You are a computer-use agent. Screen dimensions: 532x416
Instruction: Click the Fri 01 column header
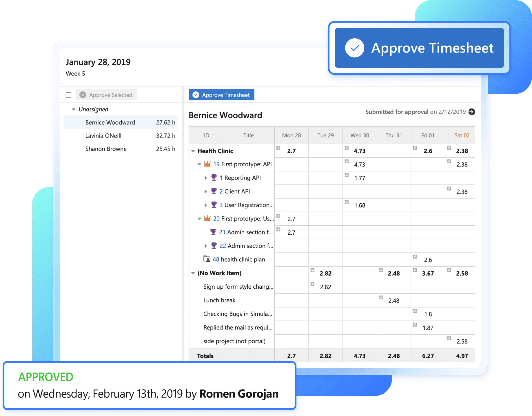[428, 135]
